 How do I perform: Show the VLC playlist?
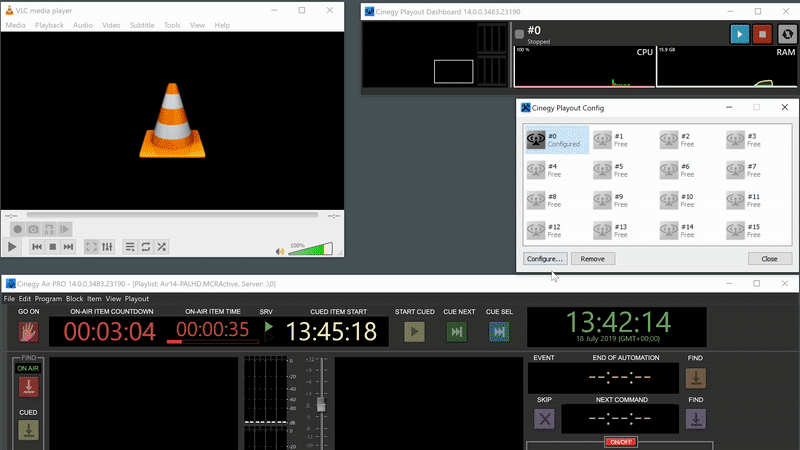pos(130,247)
